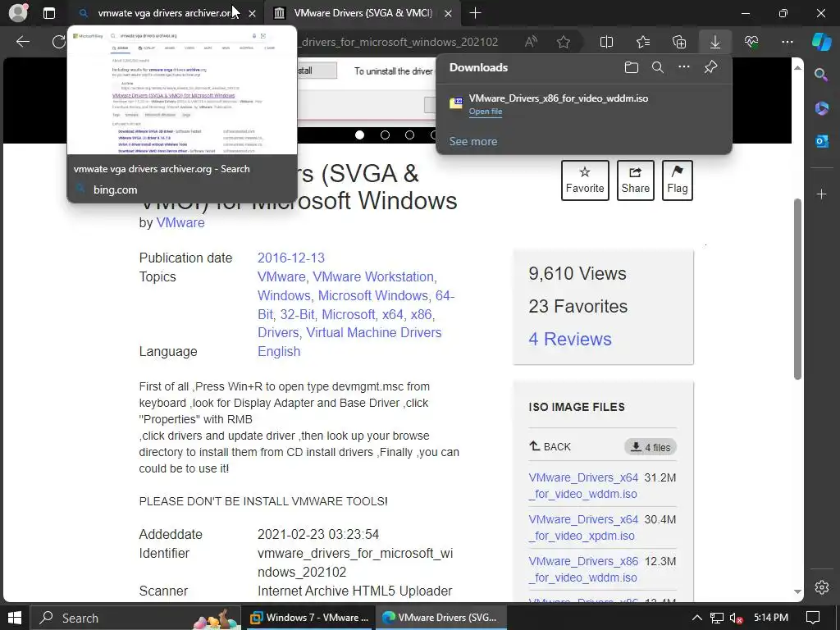The width and height of the screenshot is (840, 630).
Task: Click the Favorite button on archive page
Action: (x=585, y=180)
